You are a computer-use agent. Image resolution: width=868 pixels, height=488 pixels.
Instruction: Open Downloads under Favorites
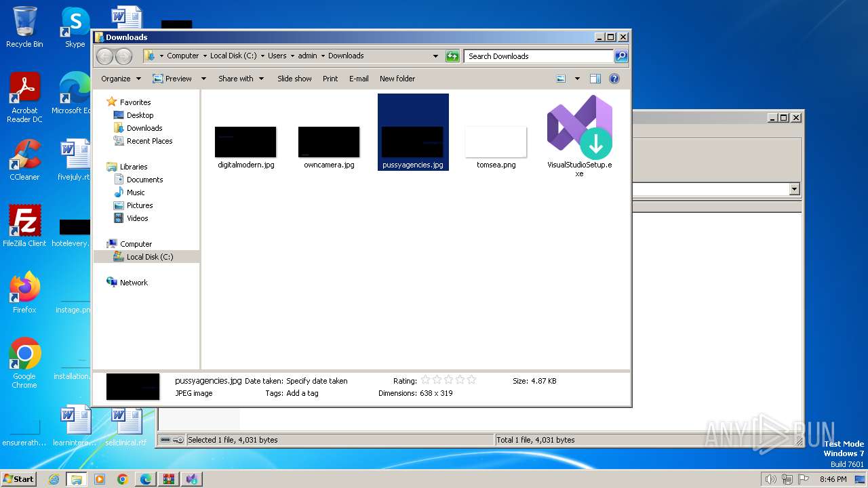(144, 128)
